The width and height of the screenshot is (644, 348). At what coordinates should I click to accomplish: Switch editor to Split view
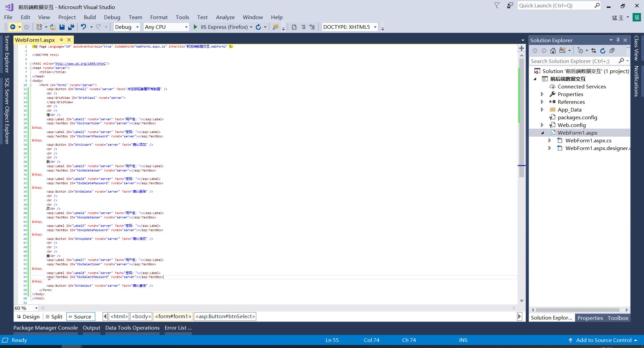pyautogui.click(x=54, y=317)
